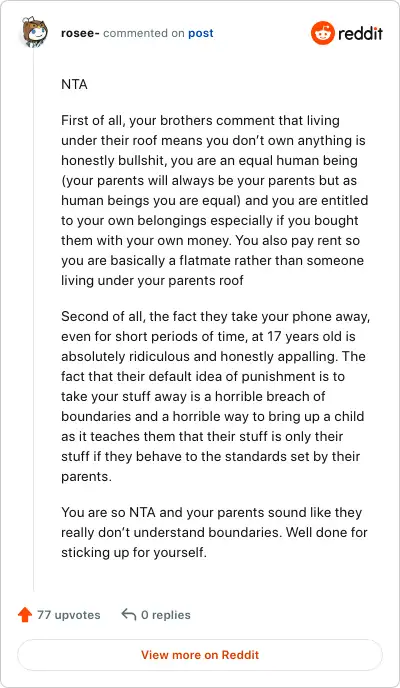Viewport: 400px width, 688px height.
Task: Click the reply arrow icon
Action: [x=129, y=615]
